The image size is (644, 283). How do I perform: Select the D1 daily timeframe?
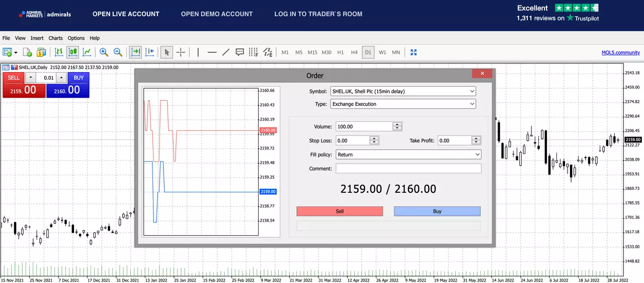[368, 52]
